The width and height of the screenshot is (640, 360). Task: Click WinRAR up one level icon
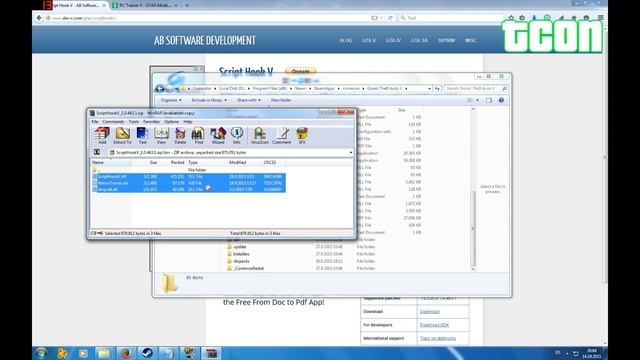point(97,152)
